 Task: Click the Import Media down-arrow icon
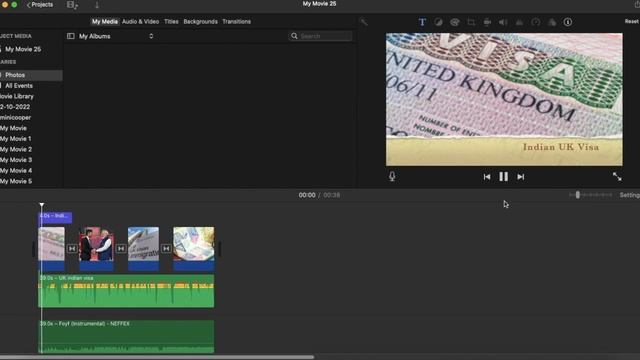pos(97,5)
